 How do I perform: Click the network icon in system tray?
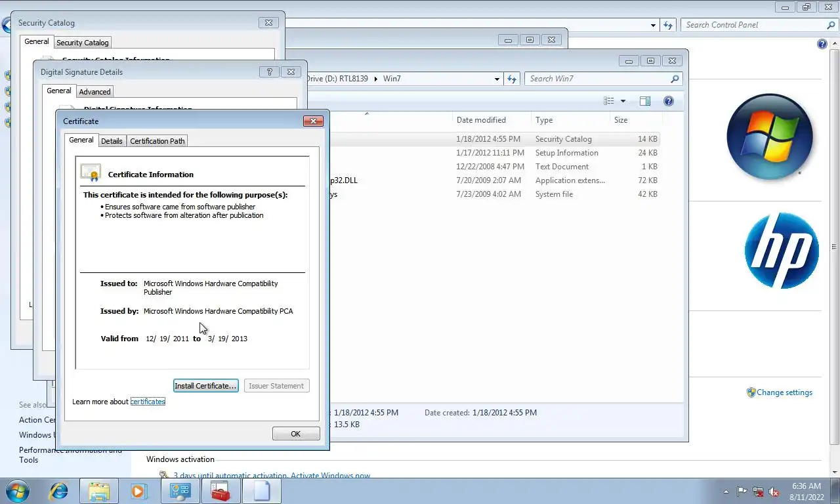pyautogui.click(x=758, y=491)
